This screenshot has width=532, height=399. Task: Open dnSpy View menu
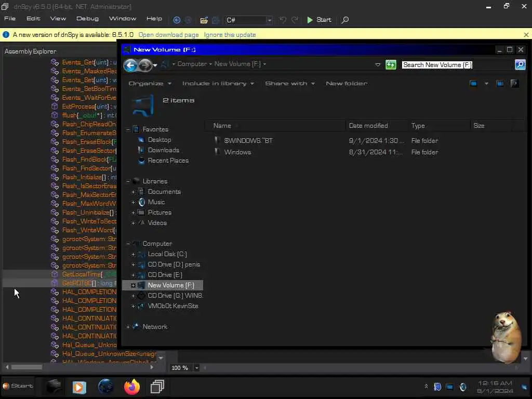pyautogui.click(x=58, y=19)
